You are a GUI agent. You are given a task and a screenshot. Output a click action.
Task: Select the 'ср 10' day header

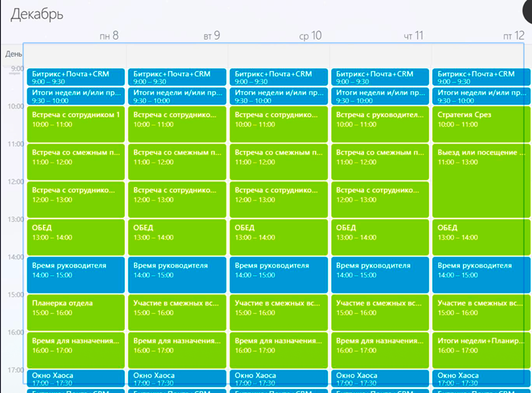tap(310, 36)
